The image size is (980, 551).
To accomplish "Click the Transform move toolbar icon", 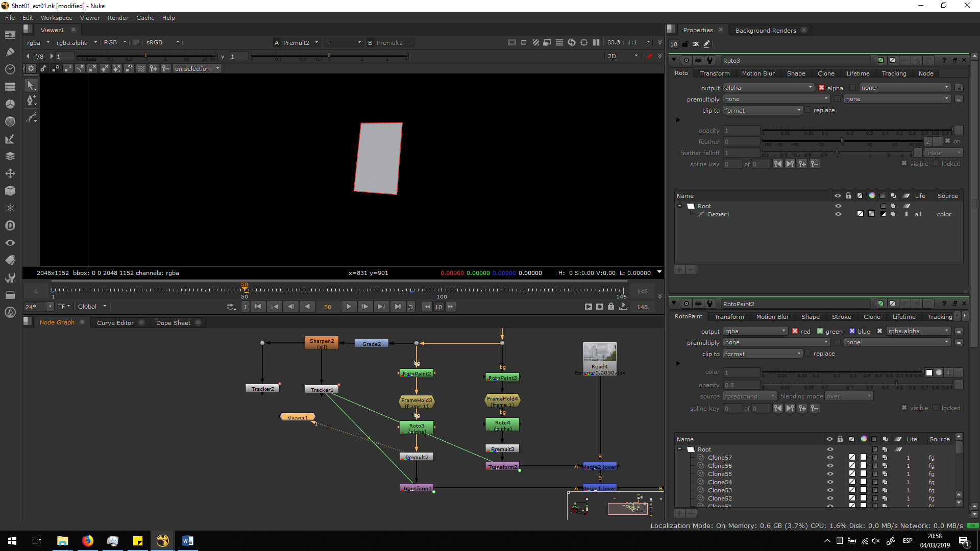I will click(10, 173).
